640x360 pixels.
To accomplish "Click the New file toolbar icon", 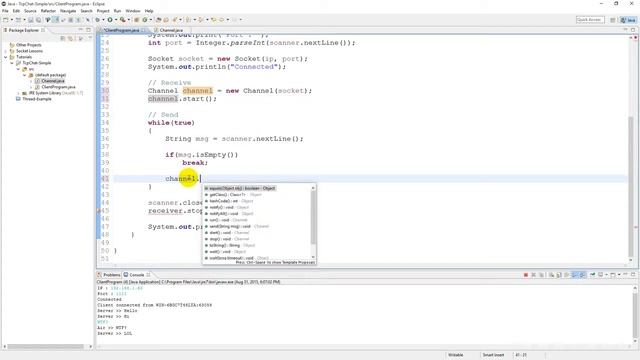I will [x=5, y=20].
